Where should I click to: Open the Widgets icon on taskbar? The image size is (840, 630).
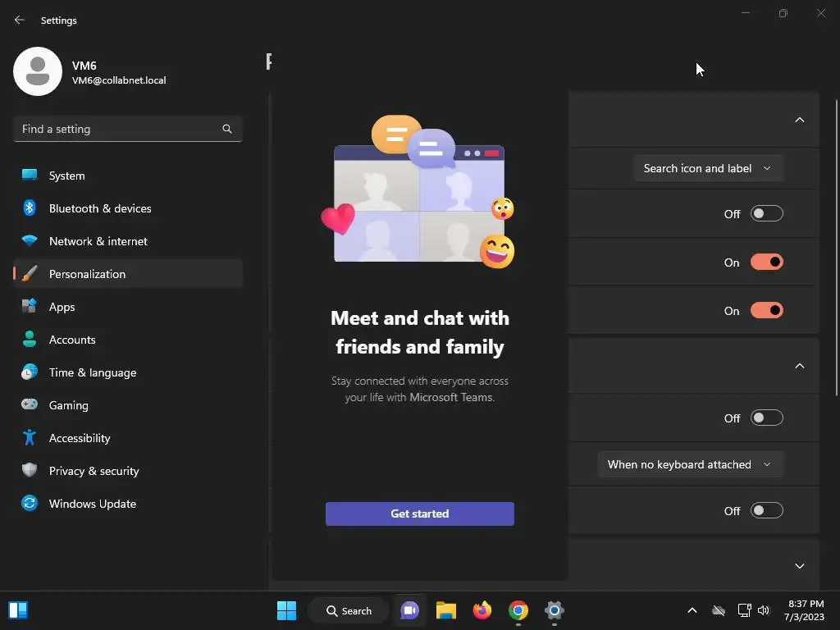(x=18, y=610)
